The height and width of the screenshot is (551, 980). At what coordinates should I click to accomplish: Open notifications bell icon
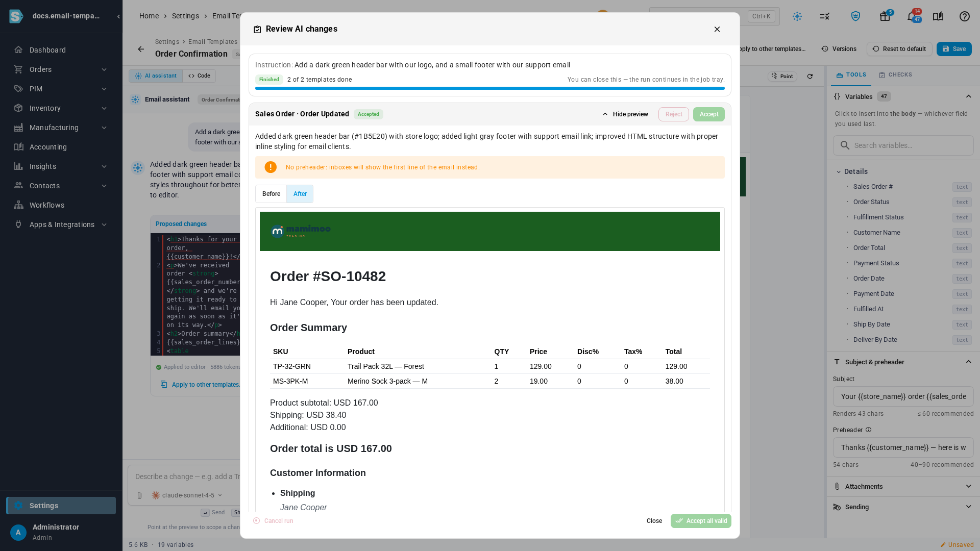(912, 16)
